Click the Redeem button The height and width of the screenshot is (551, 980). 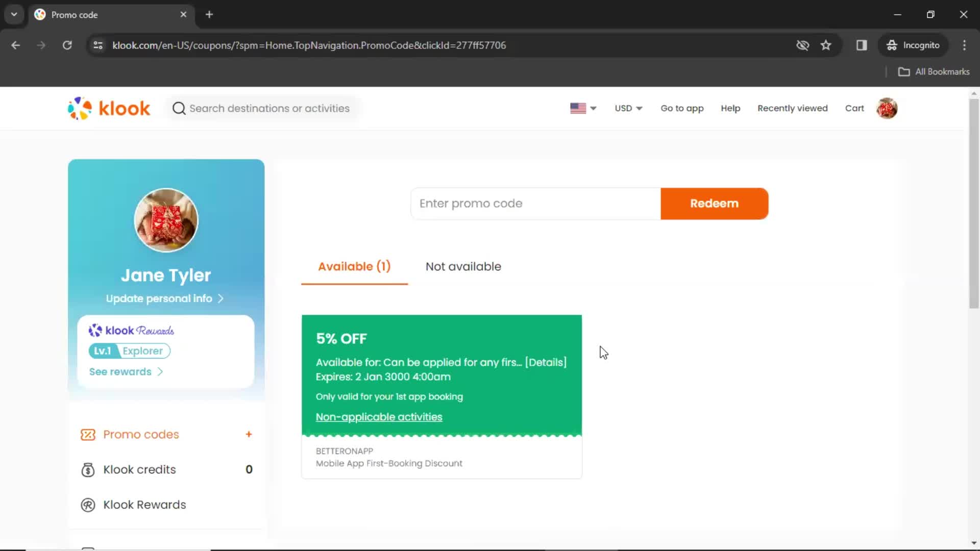pos(714,204)
